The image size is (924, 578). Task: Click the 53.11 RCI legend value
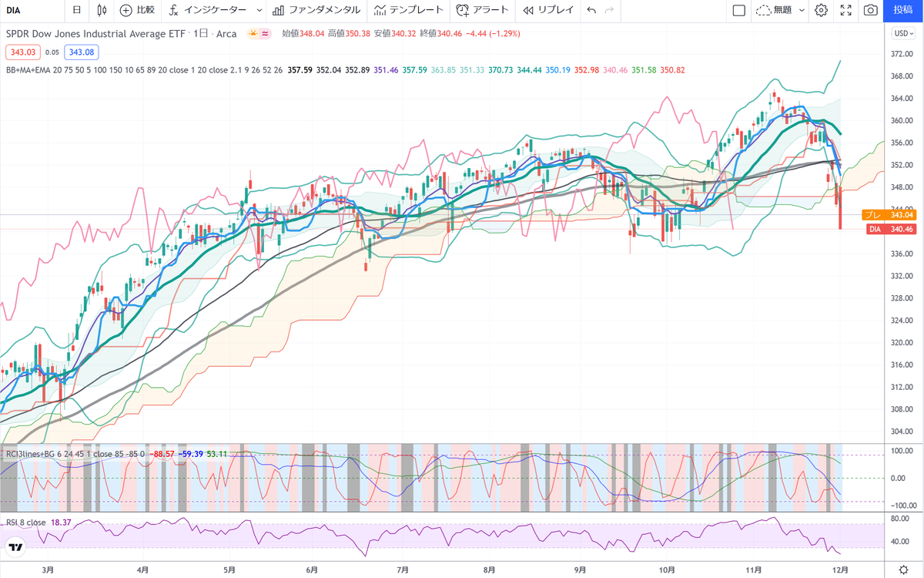coord(217,453)
